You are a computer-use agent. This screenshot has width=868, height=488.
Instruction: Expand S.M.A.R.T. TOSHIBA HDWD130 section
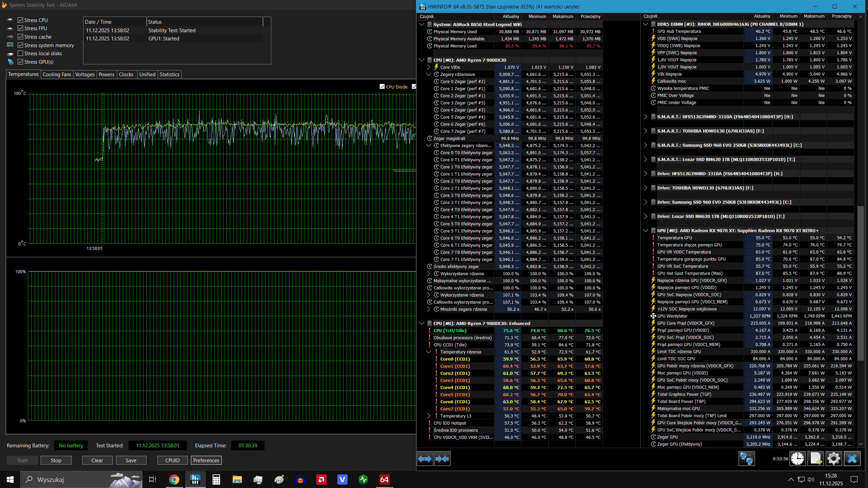point(646,131)
